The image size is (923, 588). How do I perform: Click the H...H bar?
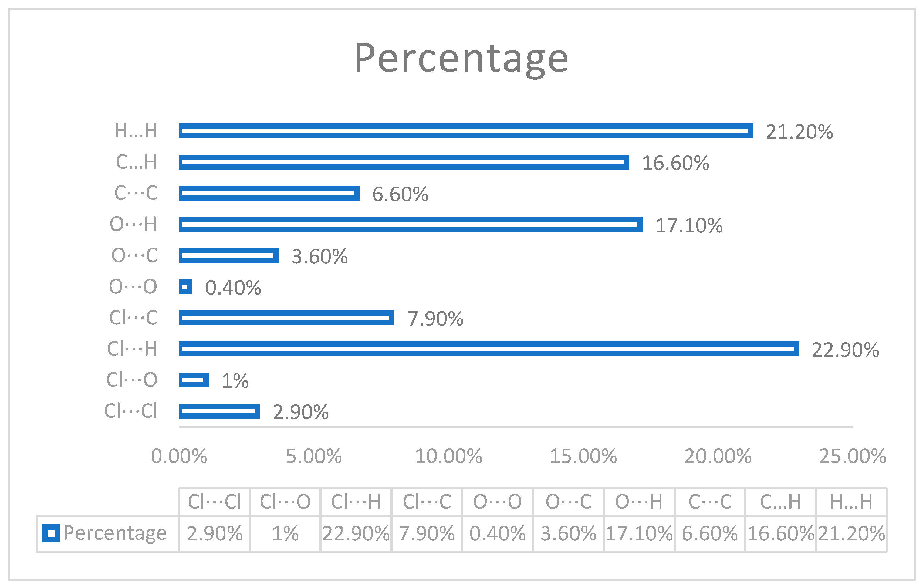point(465,131)
